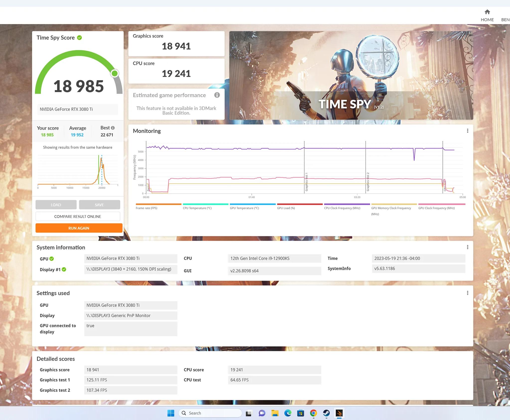Open Estimated game performance info icon

pos(217,95)
